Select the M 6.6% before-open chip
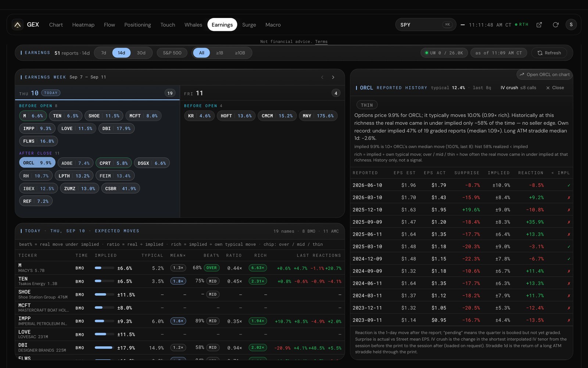Viewport: 588px width, 368px height. pyautogui.click(x=33, y=116)
